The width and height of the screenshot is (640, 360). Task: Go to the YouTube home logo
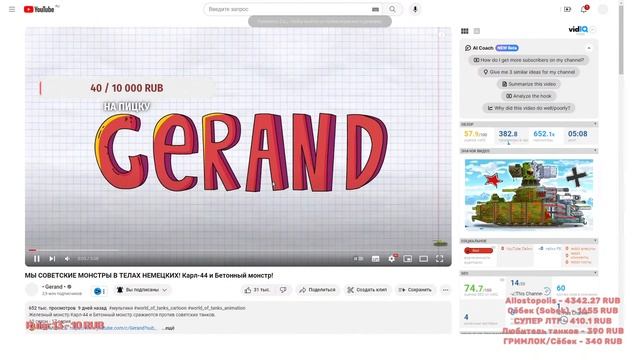click(39, 9)
